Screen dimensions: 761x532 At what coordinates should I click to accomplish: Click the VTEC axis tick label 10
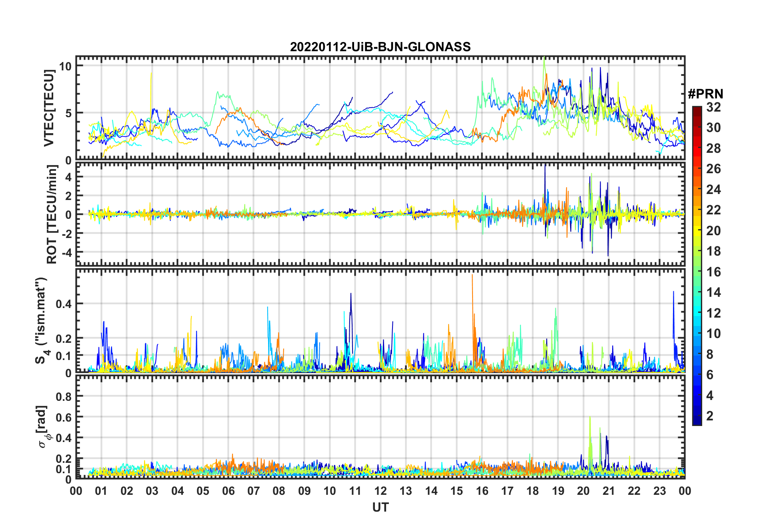65,66
